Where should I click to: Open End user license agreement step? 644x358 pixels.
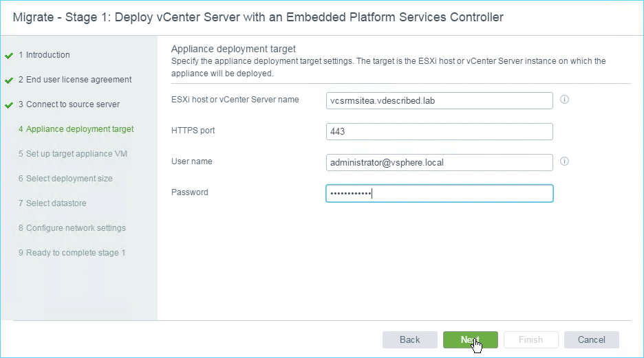coord(75,80)
